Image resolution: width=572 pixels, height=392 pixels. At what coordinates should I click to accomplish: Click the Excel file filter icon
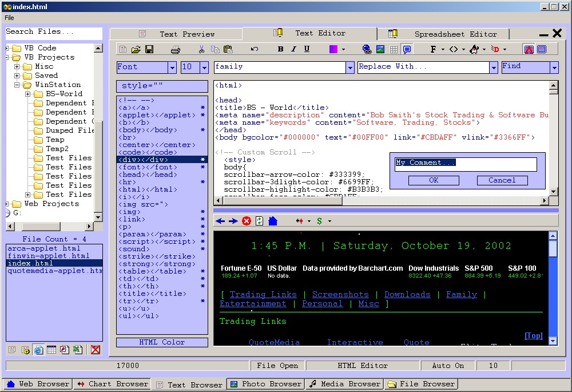point(77,350)
